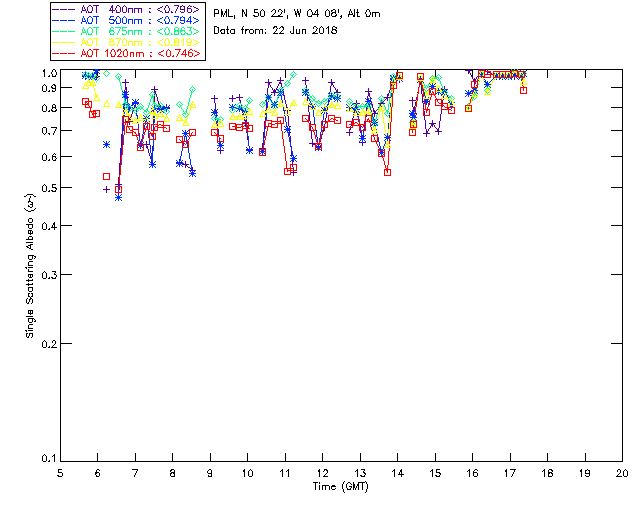
Task: Click the x-axis tick label 20
Action: pos(622,473)
